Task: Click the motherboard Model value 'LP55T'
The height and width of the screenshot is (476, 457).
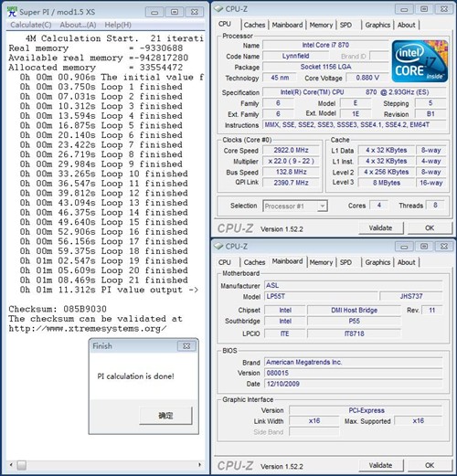Action: pyautogui.click(x=321, y=296)
